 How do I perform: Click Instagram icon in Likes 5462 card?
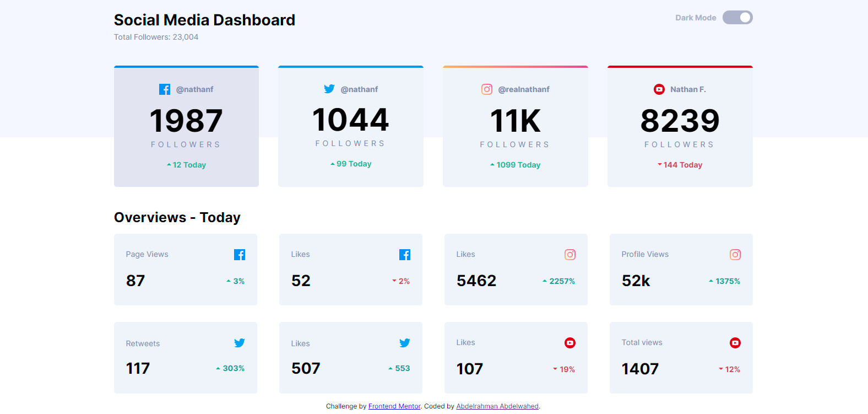[570, 255]
